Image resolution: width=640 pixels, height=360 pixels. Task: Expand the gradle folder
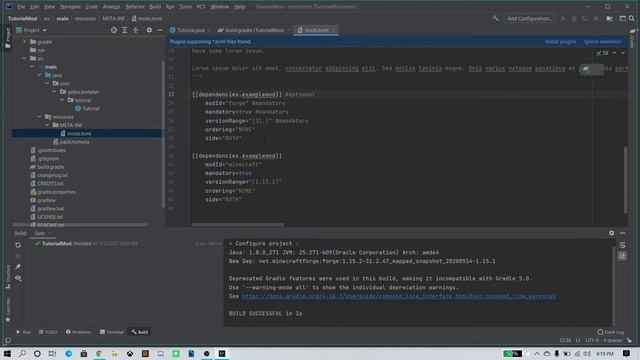point(24,42)
